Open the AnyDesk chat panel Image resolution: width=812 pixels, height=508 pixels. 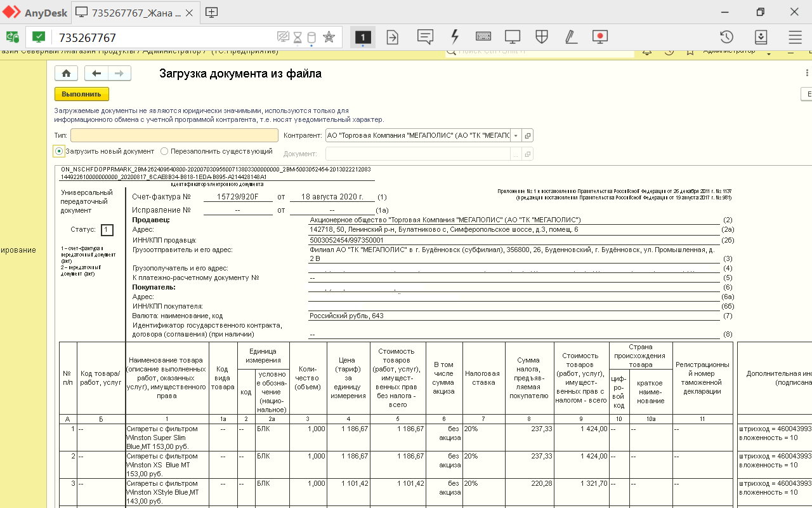point(425,37)
